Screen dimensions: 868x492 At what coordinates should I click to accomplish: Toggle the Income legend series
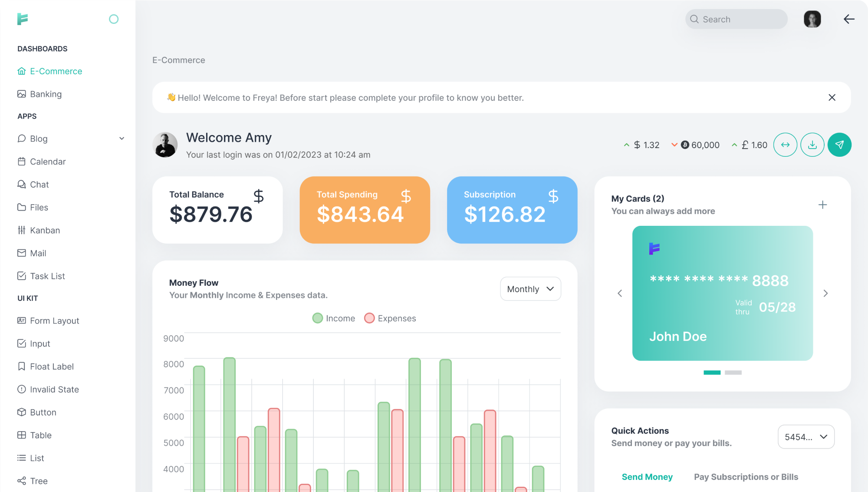[x=333, y=318]
